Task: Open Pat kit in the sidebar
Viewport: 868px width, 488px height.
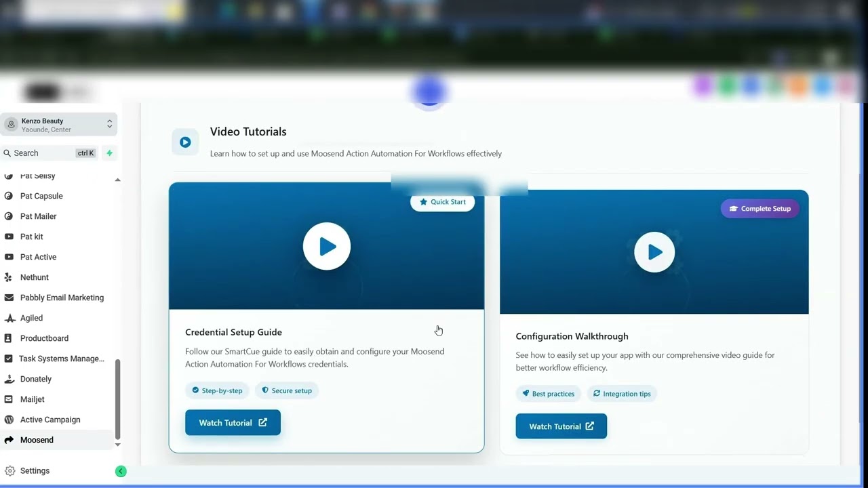Action: click(32, 237)
